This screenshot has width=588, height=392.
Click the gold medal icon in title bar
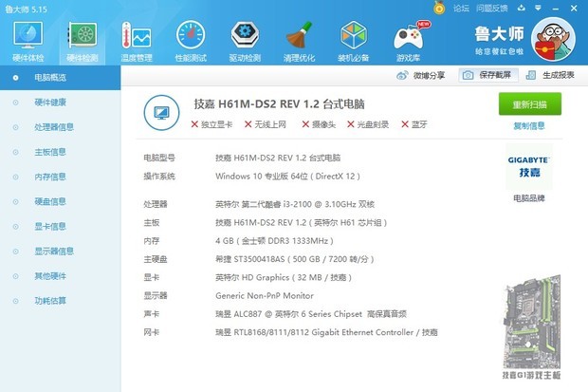tap(439, 8)
